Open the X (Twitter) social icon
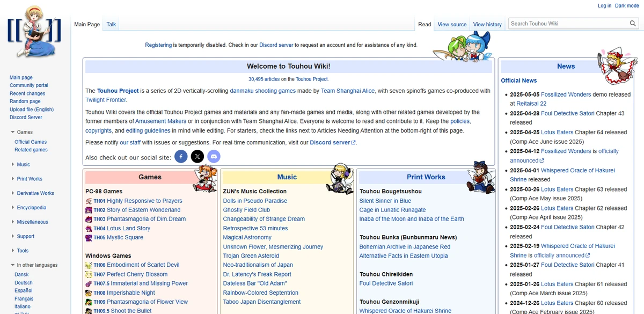The width and height of the screenshot is (644, 314). (x=197, y=156)
